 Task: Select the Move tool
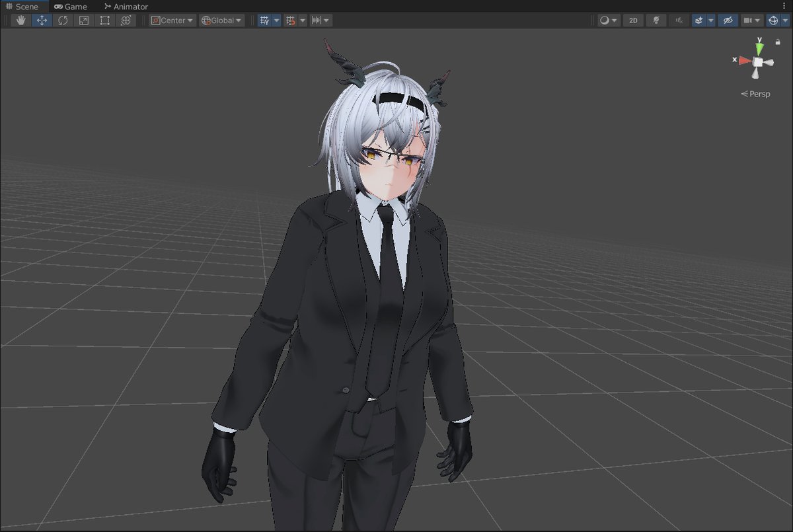tap(42, 20)
